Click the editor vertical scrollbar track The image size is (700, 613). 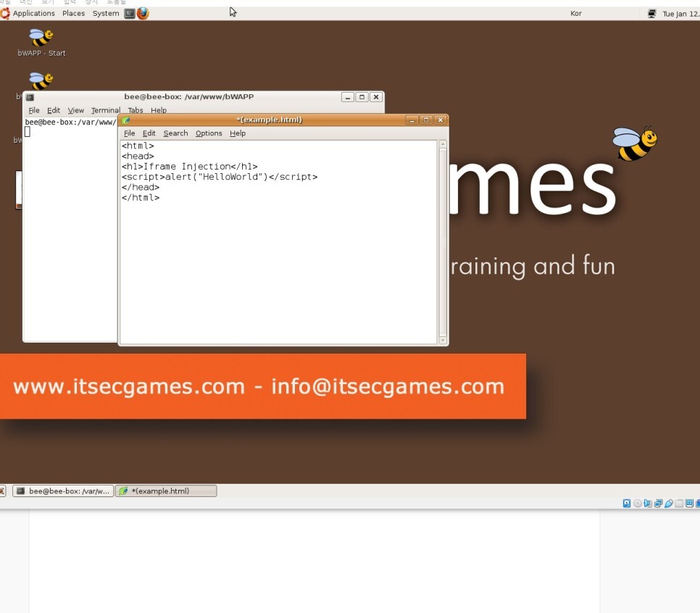[443, 243]
